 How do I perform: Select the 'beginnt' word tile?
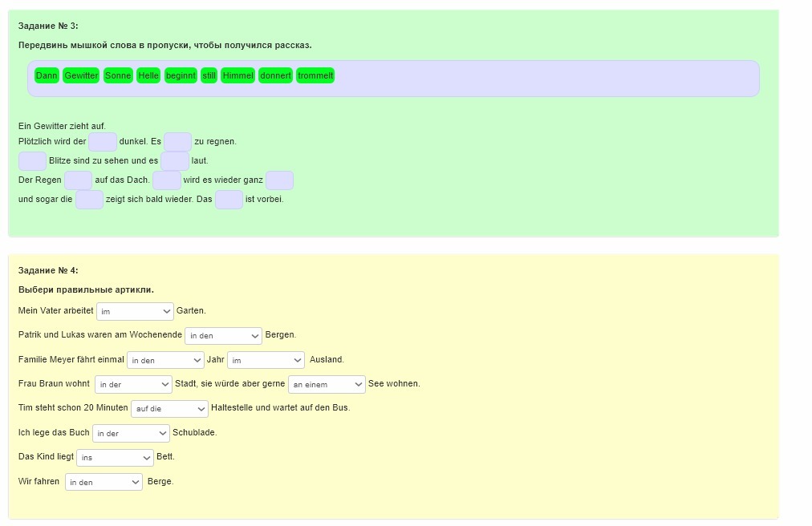pyautogui.click(x=181, y=75)
